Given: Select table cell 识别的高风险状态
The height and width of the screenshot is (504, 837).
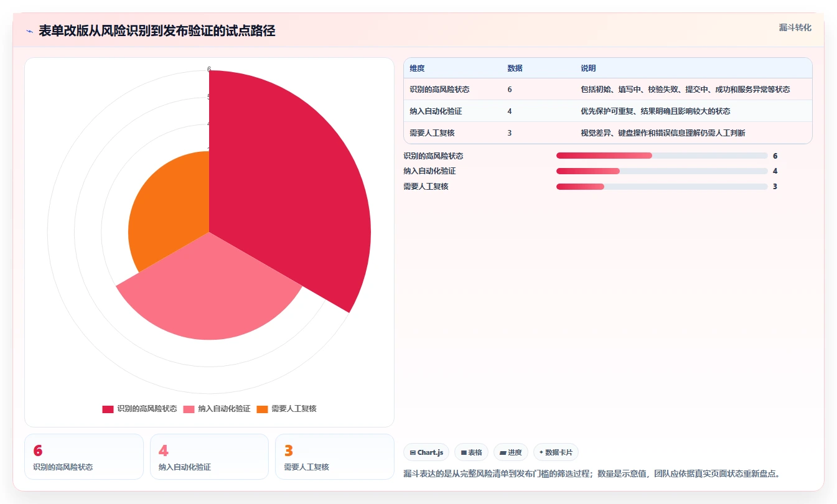Looking at the screenshot, I should (439, 90).
